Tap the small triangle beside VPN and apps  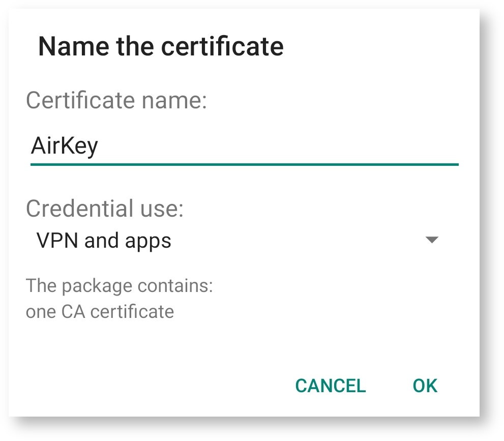(x=431, y=240)
